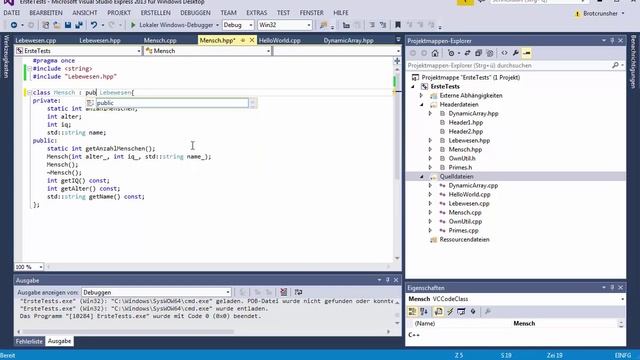Expand the Externe Abhängigkeiten node
Image resolution: width=640 pixels, height=360 pixels.
[x=422, y=96]
